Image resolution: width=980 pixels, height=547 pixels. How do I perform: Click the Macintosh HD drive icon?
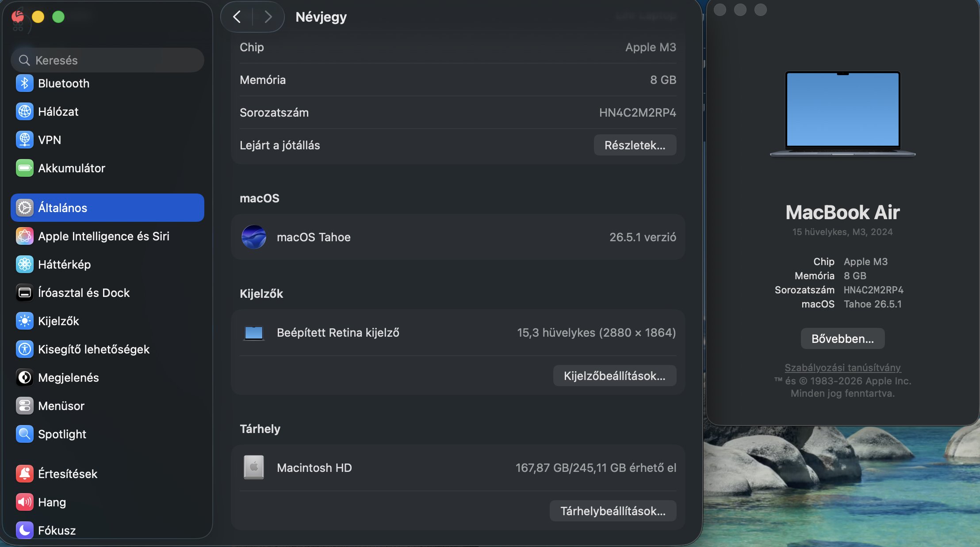254,467
